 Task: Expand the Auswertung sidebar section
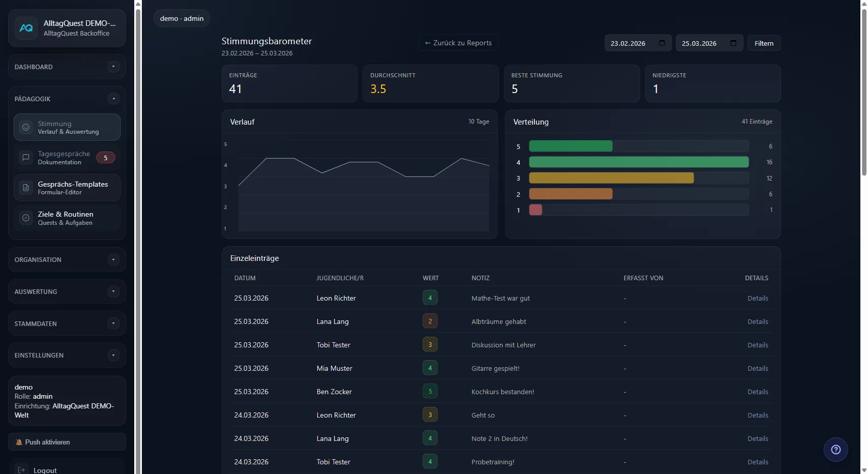(x=113, y=291)
